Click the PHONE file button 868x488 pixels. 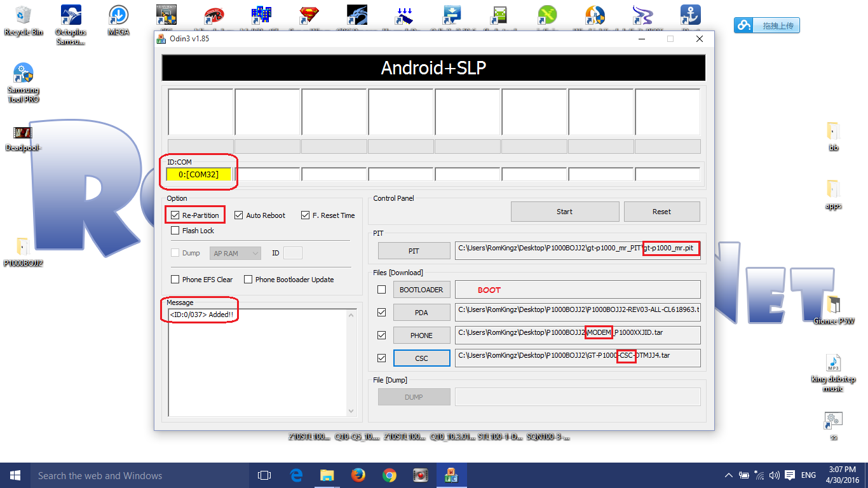coord(421,335)
